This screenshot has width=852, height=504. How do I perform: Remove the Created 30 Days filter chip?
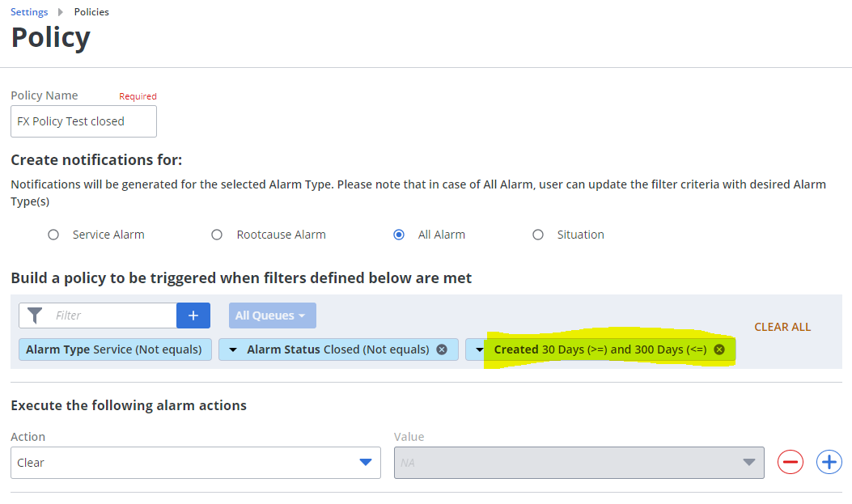coord(719,349)
